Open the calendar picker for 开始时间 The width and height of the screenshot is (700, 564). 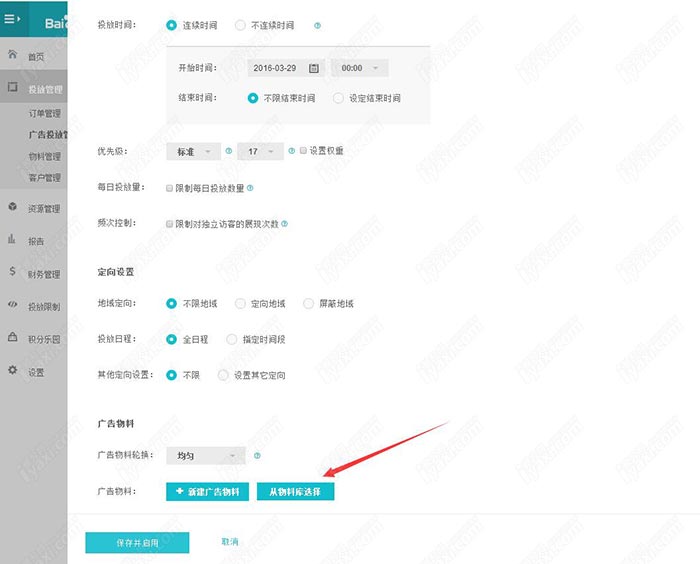[x=313, y=68]
